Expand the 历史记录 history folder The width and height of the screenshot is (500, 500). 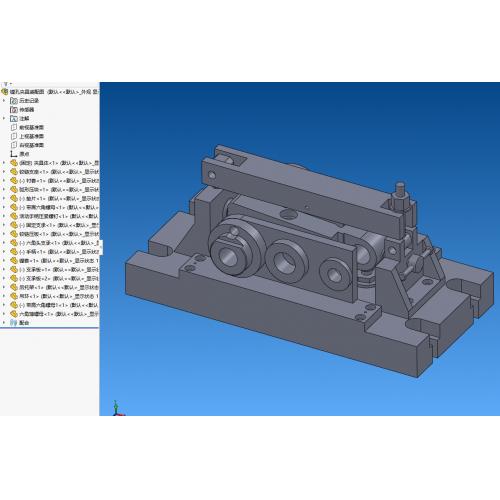click(x=4, y=101)
